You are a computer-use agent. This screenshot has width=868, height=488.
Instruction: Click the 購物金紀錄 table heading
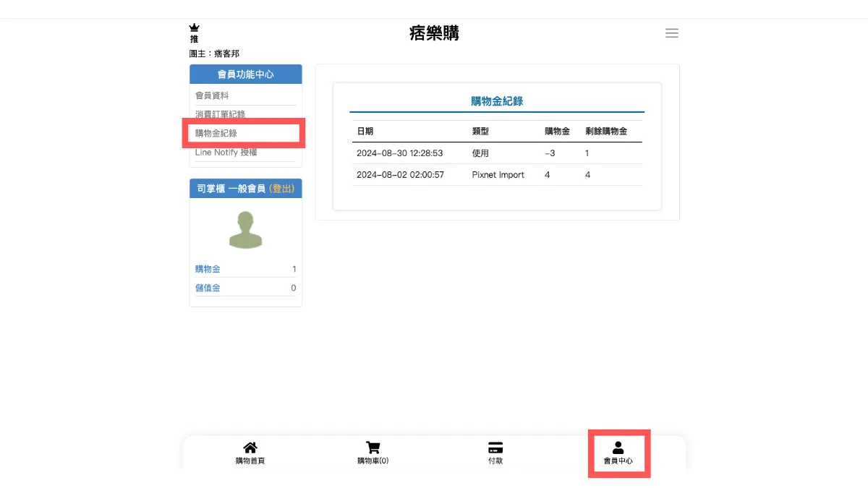[x=497, y=101]
